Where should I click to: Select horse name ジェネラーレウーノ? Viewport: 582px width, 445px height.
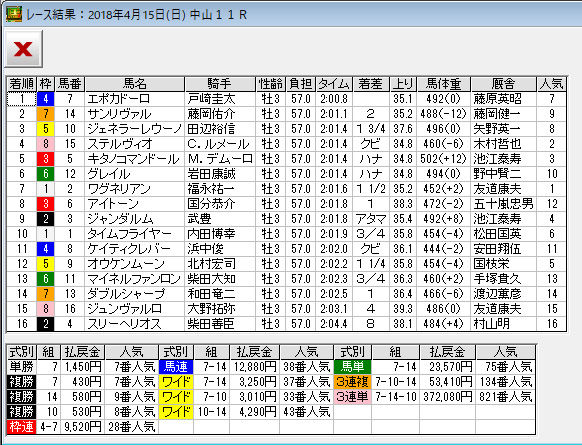click(x=135, y=129)
